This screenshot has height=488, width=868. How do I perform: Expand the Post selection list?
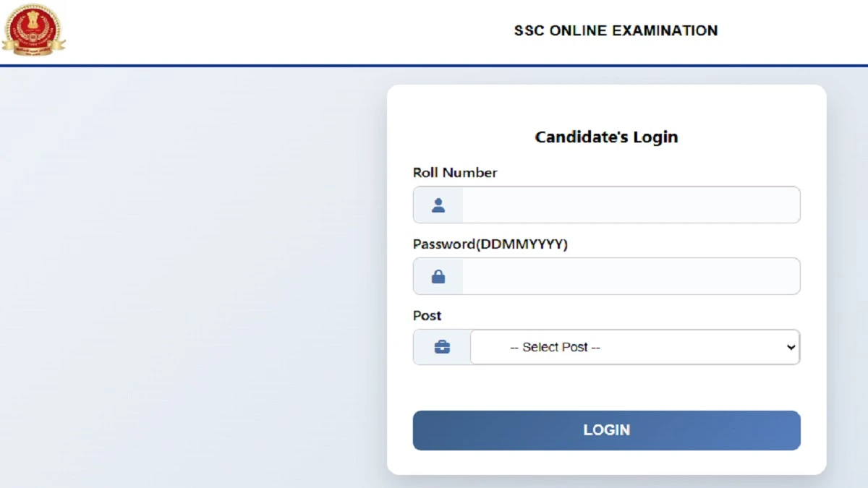635,347
